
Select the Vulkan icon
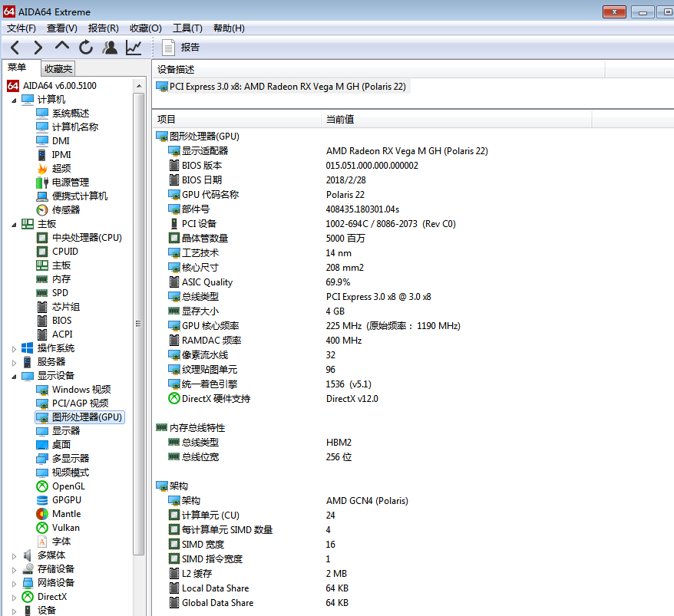42,528
